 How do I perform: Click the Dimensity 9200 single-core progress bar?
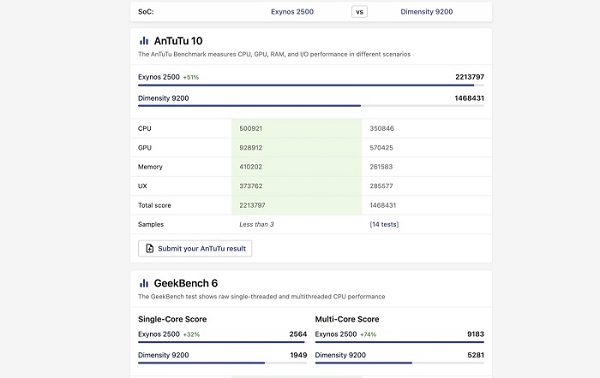222,363
